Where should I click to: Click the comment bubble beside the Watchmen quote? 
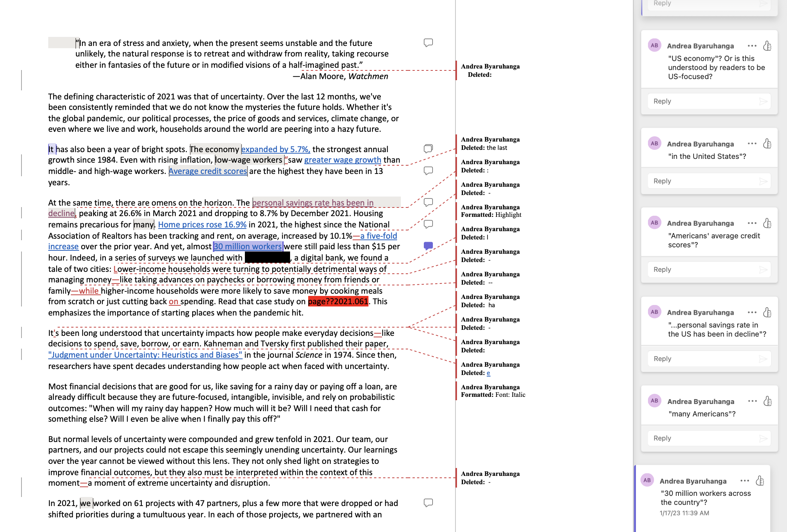coord(428,43)
